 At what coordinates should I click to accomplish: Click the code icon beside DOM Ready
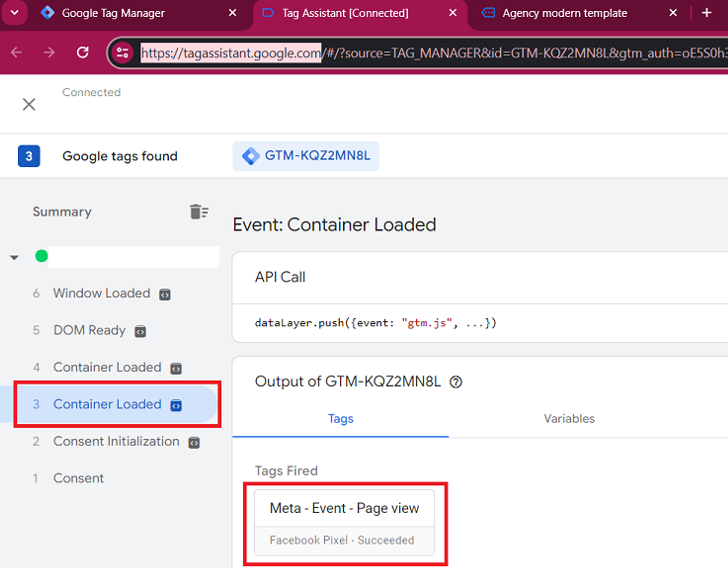[140, 331]
